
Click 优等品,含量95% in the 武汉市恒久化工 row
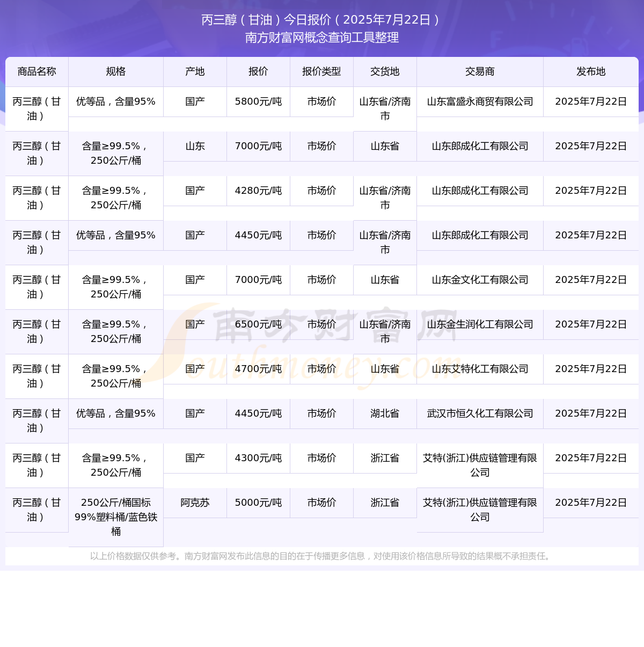[116, 413]
